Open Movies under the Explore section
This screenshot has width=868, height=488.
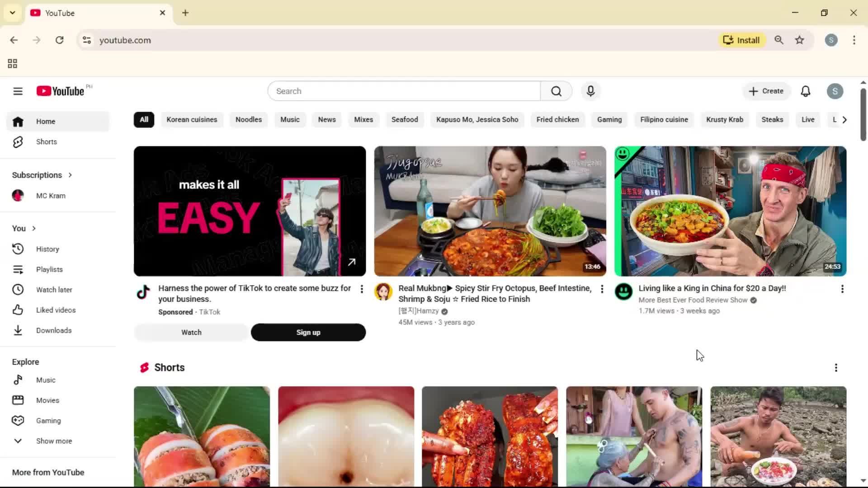pyautogui.click(x=48, y=400)
